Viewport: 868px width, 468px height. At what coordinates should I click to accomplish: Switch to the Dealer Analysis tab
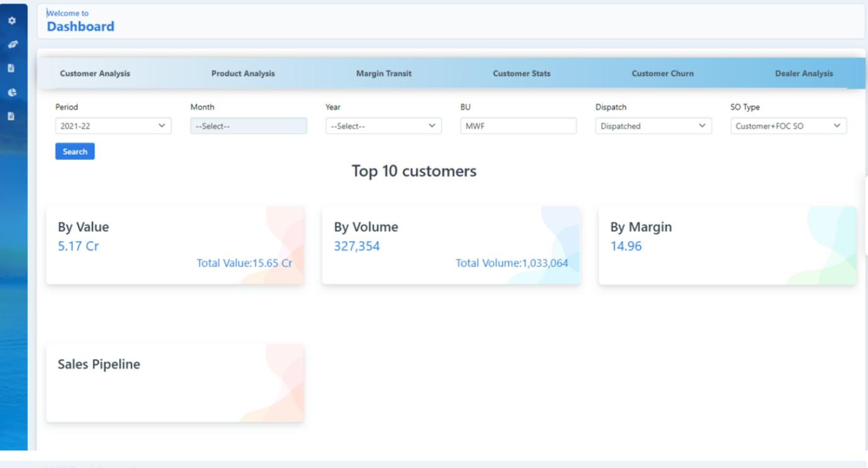[804, 74]
